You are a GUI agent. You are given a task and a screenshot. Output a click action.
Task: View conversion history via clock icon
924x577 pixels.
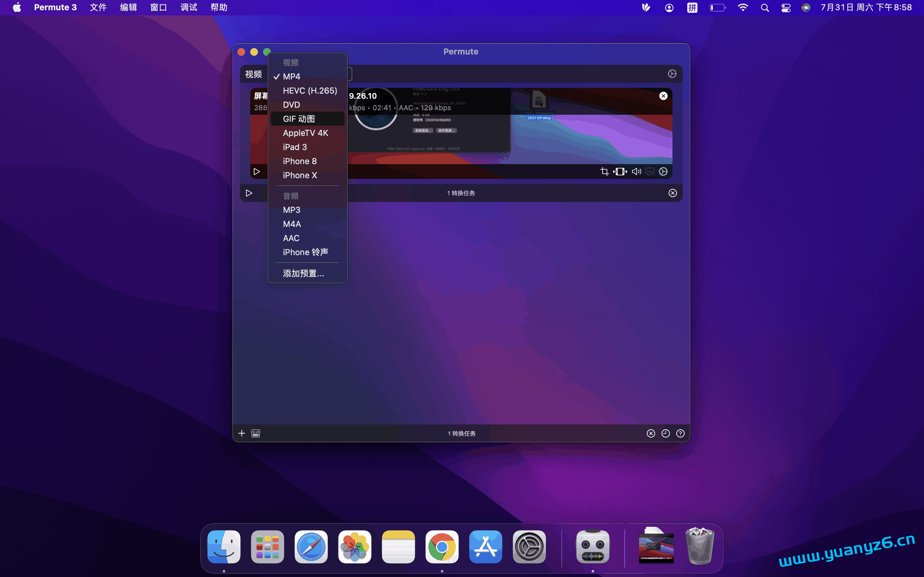click(x=665, y=433)
